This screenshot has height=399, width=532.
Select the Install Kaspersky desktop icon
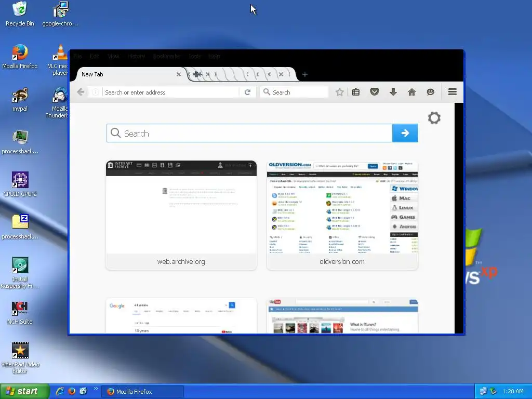click(20, 273)
